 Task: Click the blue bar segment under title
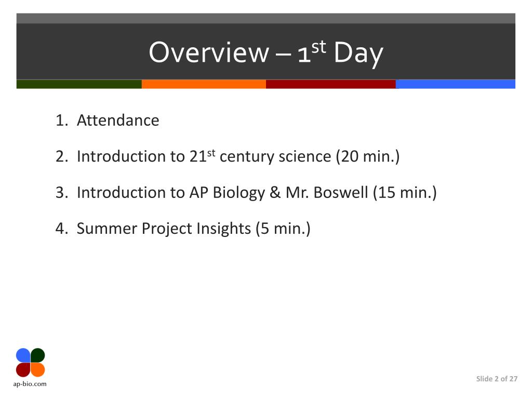tap(455, 84)
